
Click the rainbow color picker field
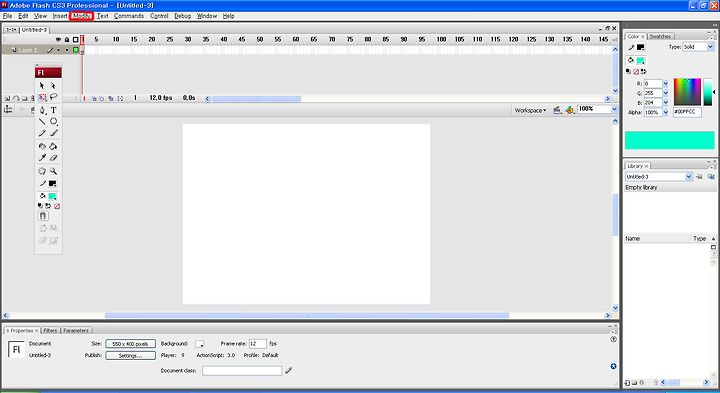point(687,92)
